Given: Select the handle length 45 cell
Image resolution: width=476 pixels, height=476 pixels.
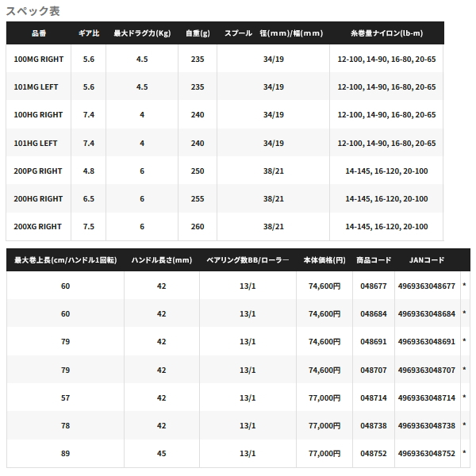Looking at the screenshot, I should click(x=162, y=453).
